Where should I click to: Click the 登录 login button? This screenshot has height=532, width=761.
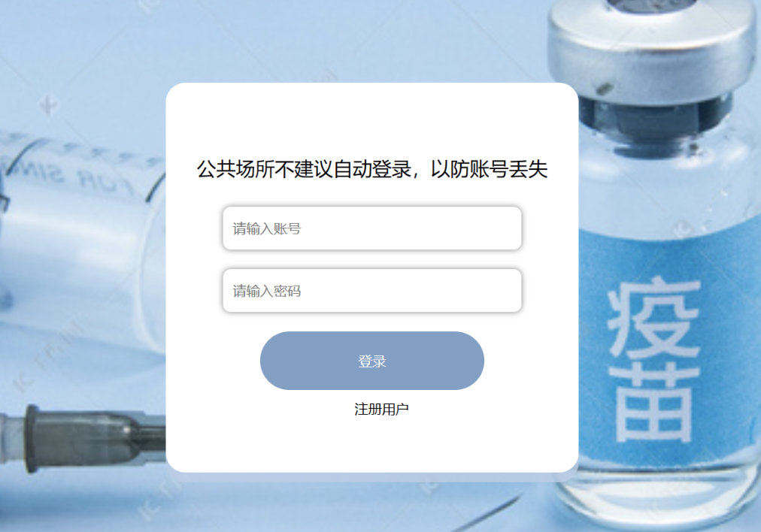click(371, 361)
